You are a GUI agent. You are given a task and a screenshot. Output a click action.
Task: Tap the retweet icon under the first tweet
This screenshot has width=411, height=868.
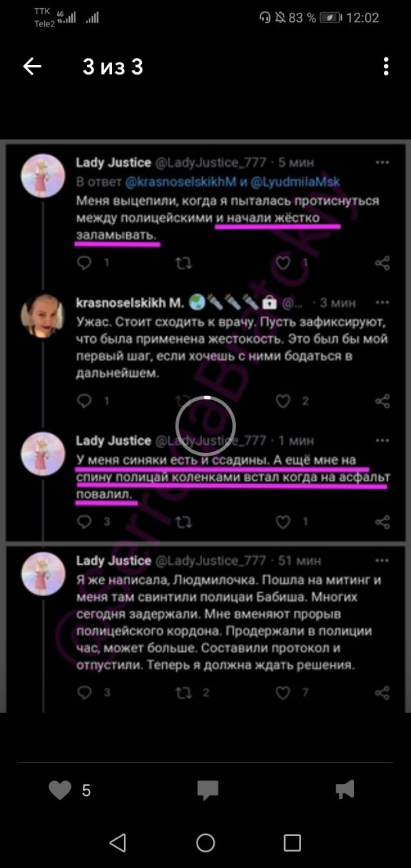[x=183, y=263]
